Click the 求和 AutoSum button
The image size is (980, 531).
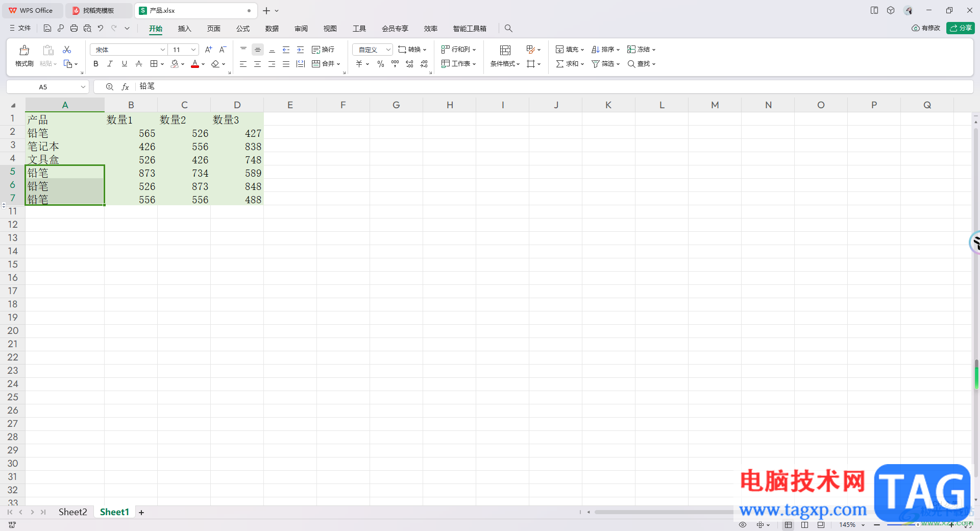pos(569,64)
